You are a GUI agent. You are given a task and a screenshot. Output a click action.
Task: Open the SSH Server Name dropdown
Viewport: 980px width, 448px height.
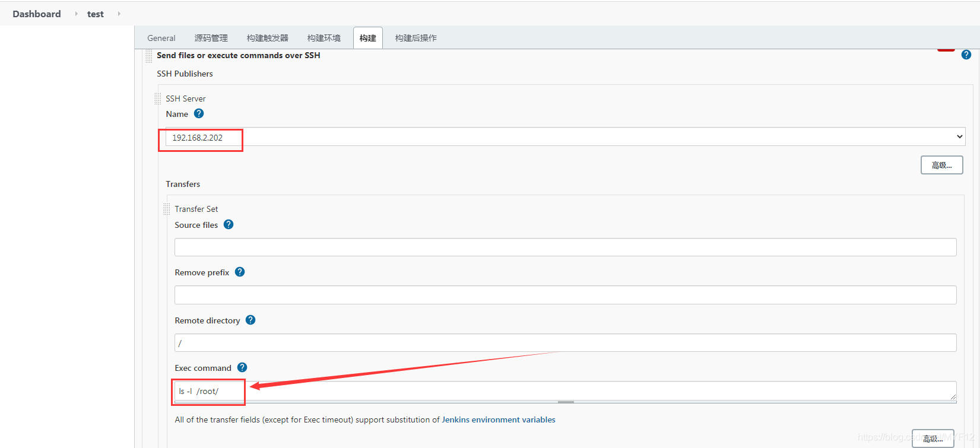[565, 137]
